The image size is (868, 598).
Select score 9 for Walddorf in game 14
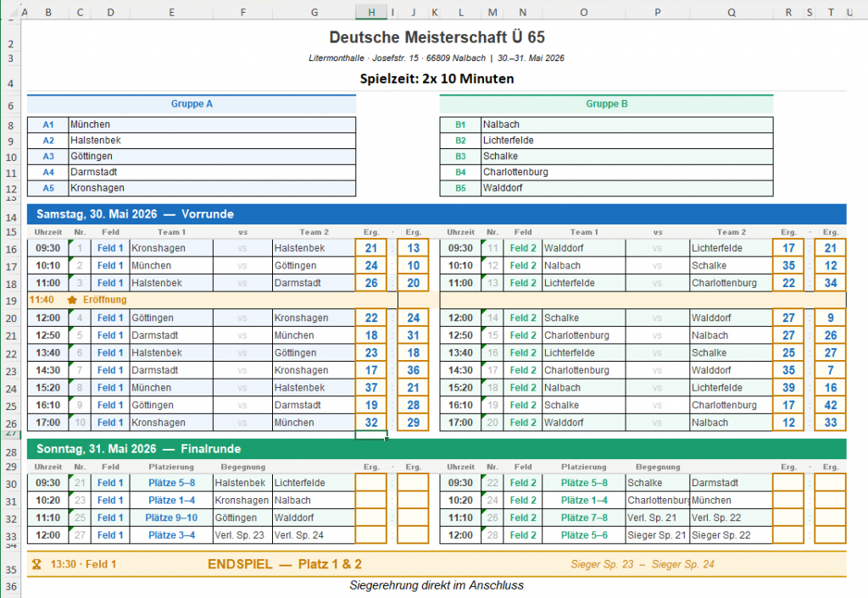pos(831,318)
